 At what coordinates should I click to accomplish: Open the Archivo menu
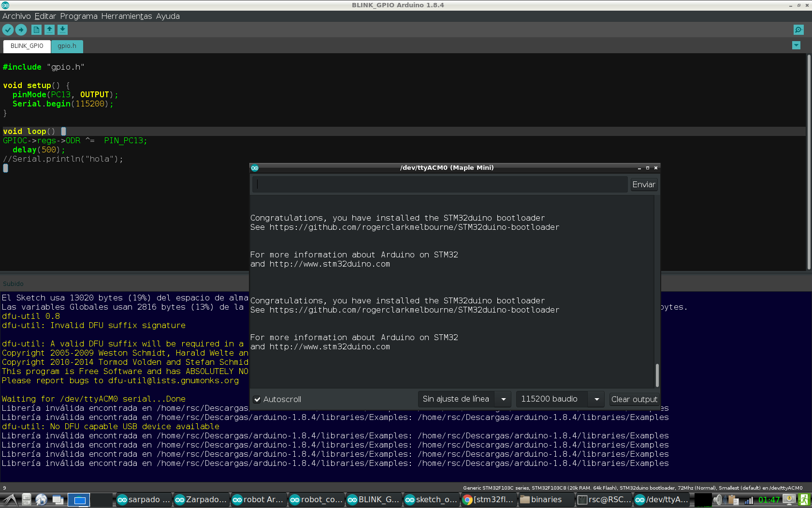tap(16, 16)
